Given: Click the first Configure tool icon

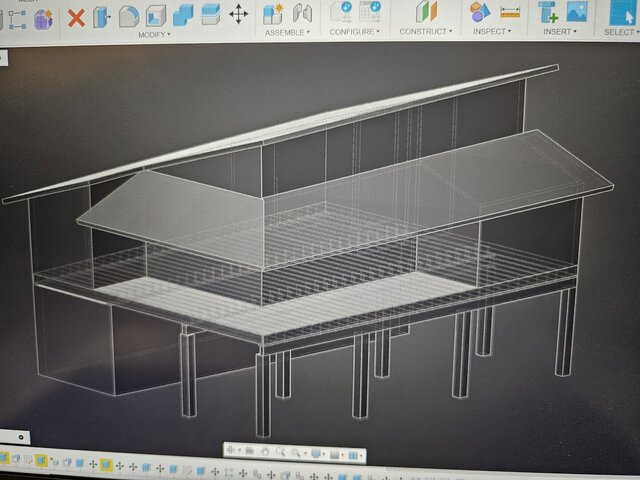Looking at the screenshot, I should click(x=341, y=11).
